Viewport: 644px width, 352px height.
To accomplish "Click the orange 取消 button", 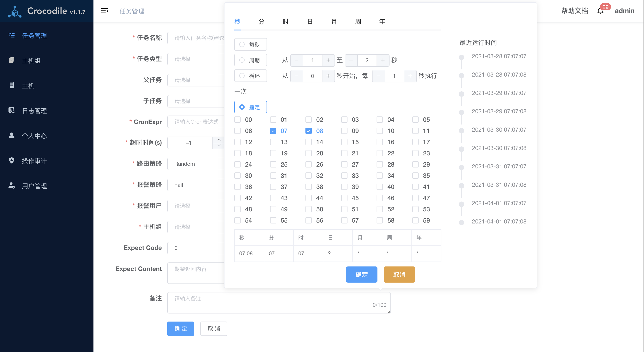I will pos(399,274).
